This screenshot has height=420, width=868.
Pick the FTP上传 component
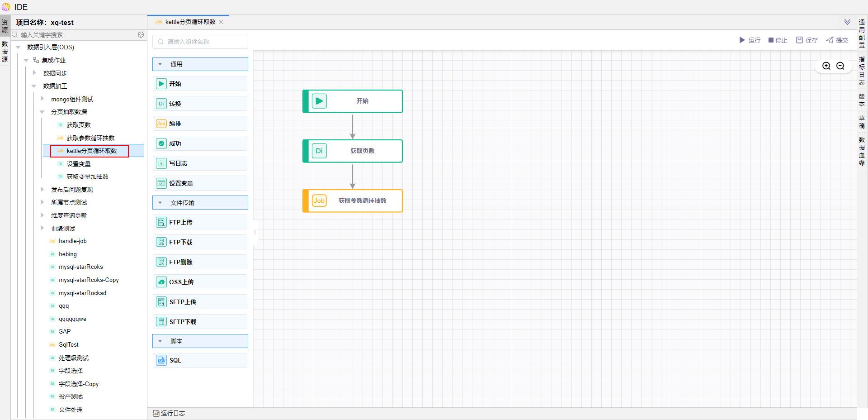(200, 222)
